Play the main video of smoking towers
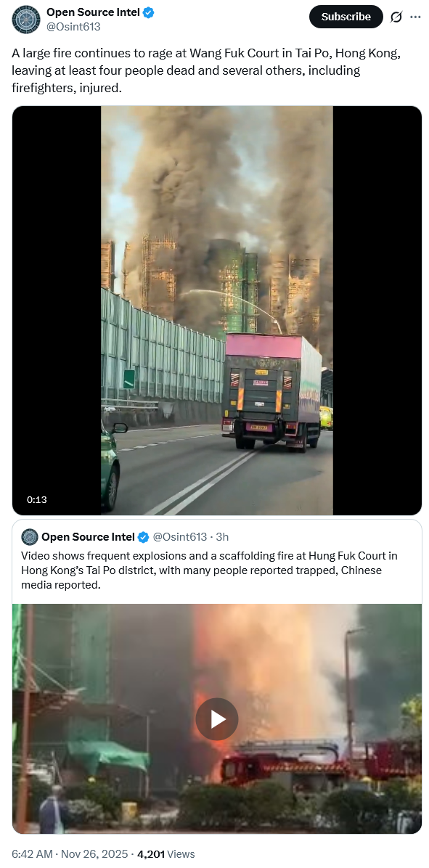The width and height of the screenshot is (429, 868). click(217, 311)
